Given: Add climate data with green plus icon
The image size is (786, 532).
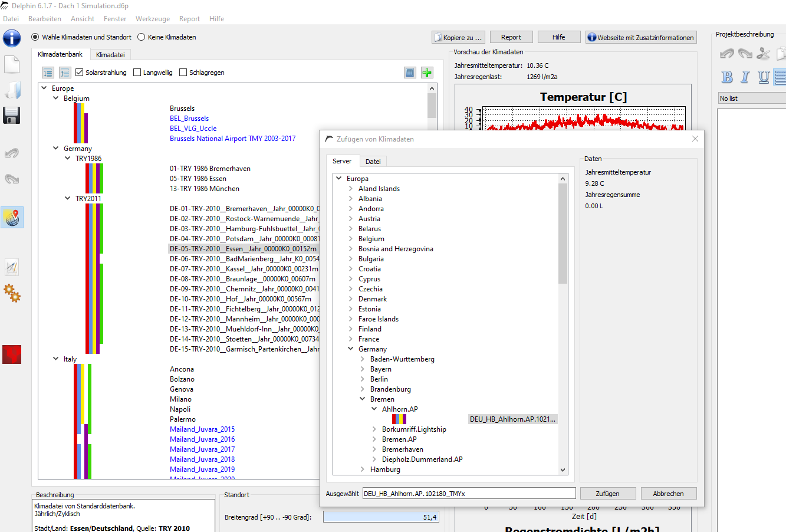Looking at the screenshot, I should [x=427, y=73].
